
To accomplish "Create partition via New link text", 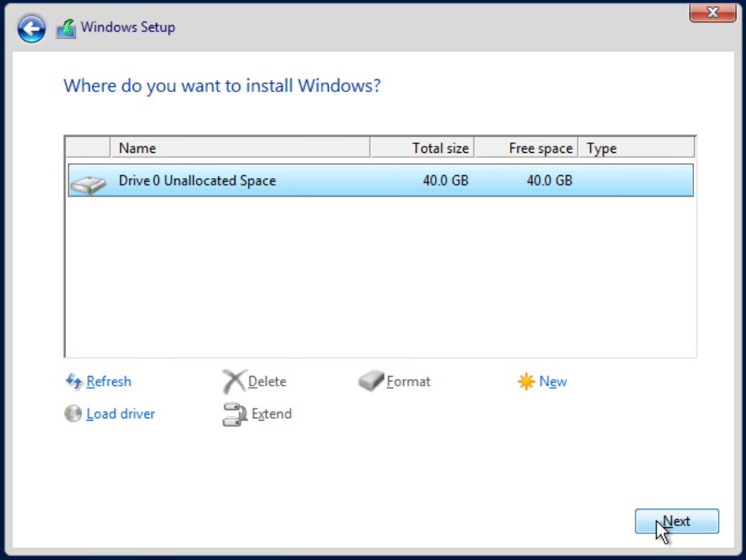I will 553,382.
